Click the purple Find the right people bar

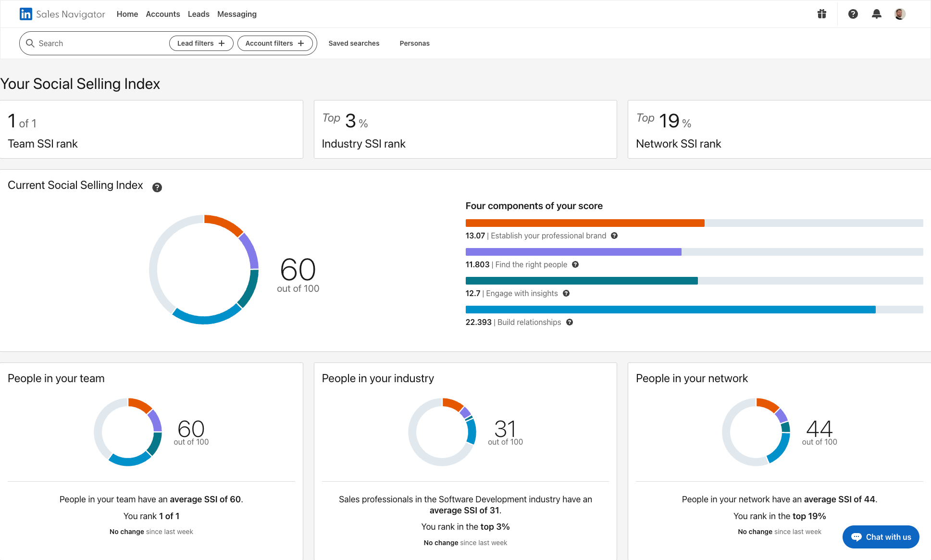(573, 252)
